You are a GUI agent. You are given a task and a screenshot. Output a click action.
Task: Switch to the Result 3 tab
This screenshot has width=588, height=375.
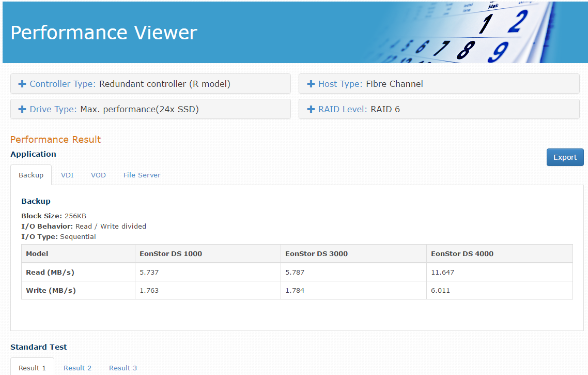pyautogui.click(x=123, y=368)
